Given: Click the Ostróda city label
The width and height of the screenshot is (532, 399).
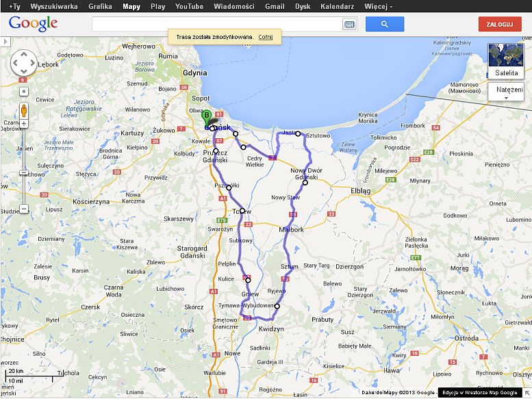Looking at the screenshot, I should [466, 338].
